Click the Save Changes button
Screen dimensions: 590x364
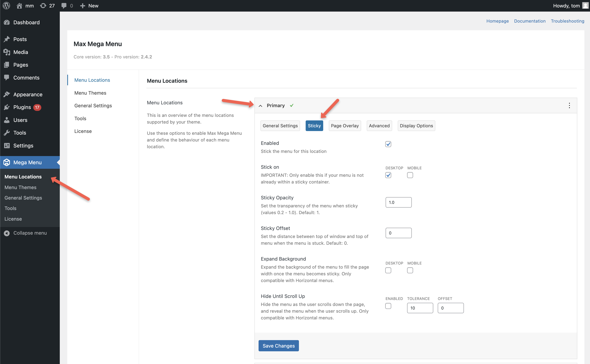(x=279, y=346)
